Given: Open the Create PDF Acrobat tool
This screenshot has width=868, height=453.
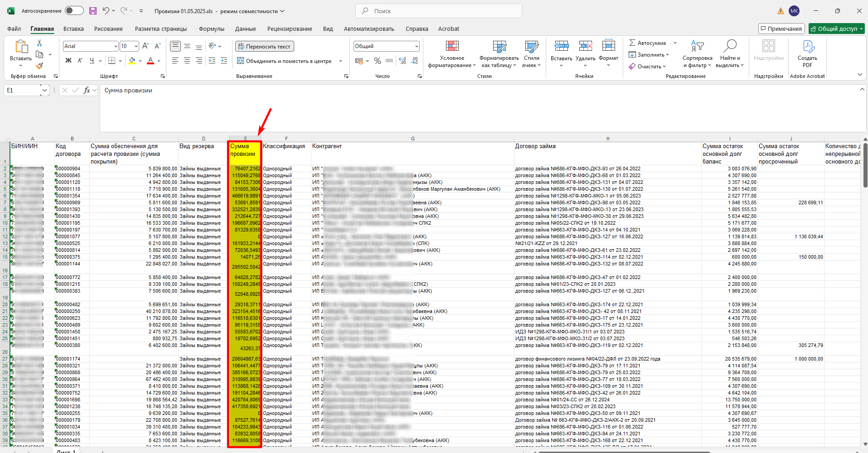Looking at the screenshot, I should click(807, 54).
